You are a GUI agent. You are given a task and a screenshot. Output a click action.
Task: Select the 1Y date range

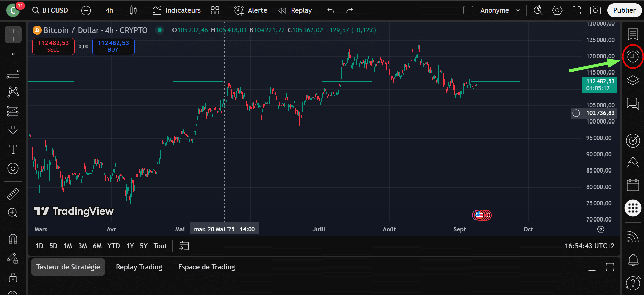[130, 246]
